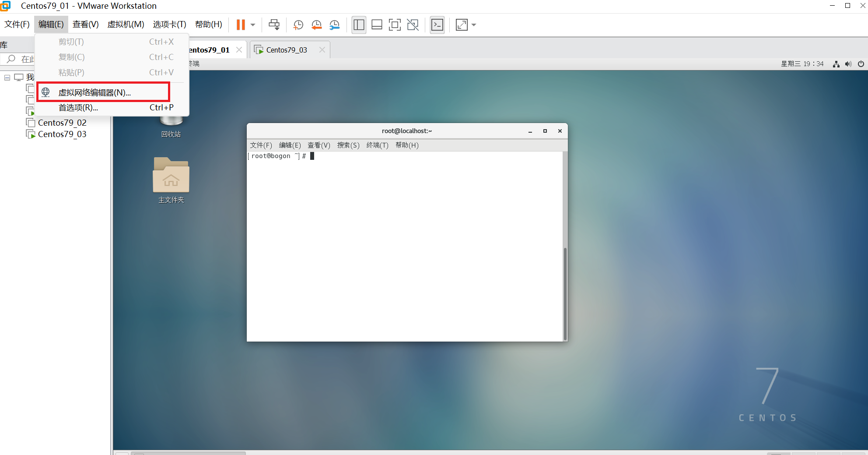This screenshot has height=455, width=868.
Task: Revert the virtual machine to its snapshot
Action: click(316, 25)
